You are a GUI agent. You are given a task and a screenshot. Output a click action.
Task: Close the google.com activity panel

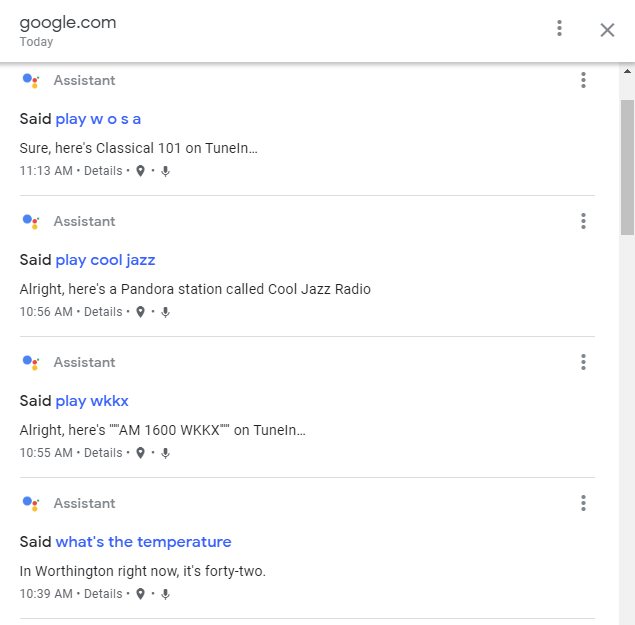click(x=607, y=30)
